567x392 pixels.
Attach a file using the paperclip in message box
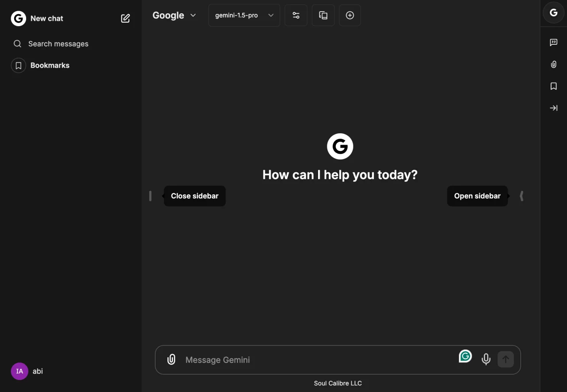click(171, 360)
